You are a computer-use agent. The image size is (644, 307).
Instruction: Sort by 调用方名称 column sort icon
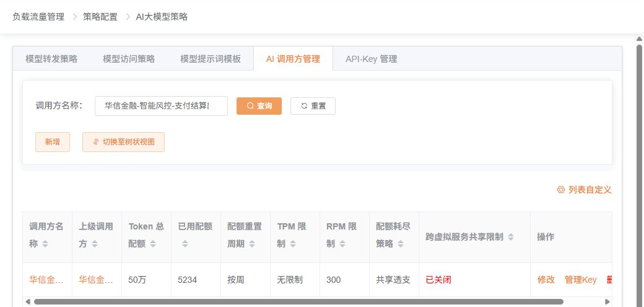(45, 244)
